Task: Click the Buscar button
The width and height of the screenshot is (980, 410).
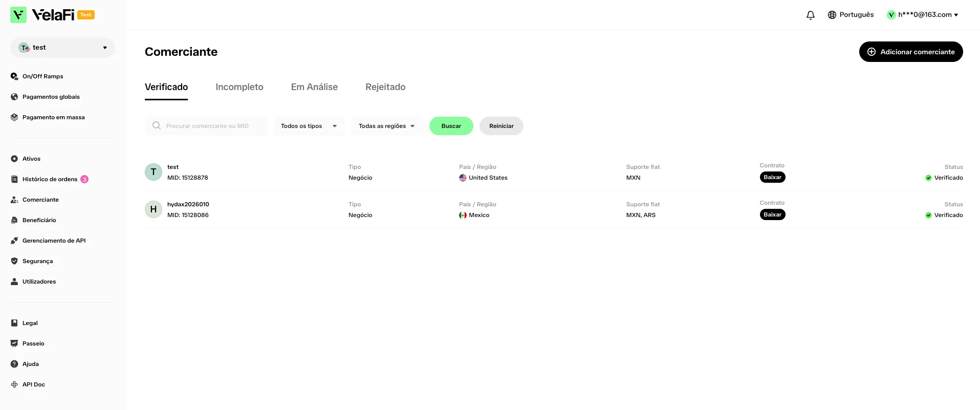Action: pos(451,126)
